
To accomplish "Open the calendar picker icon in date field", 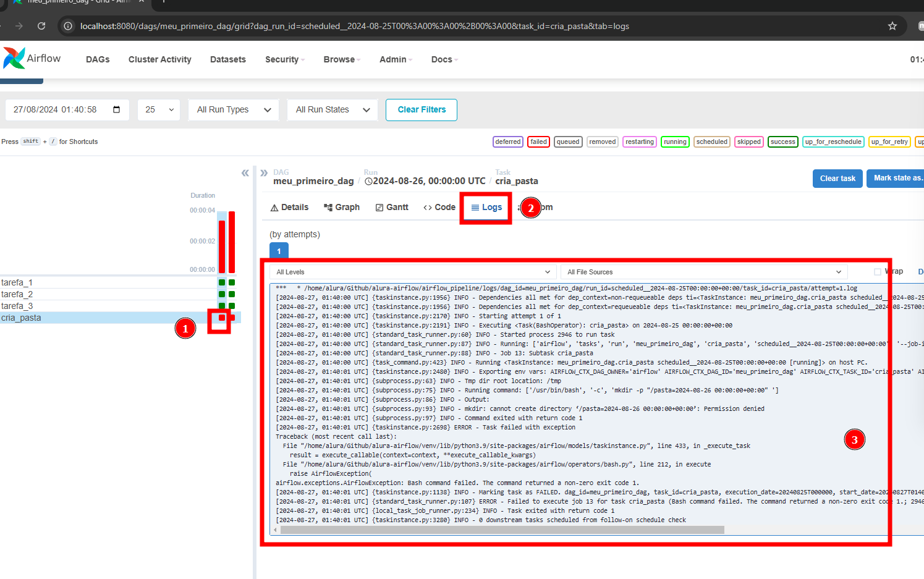I will [x=117, y=109].
